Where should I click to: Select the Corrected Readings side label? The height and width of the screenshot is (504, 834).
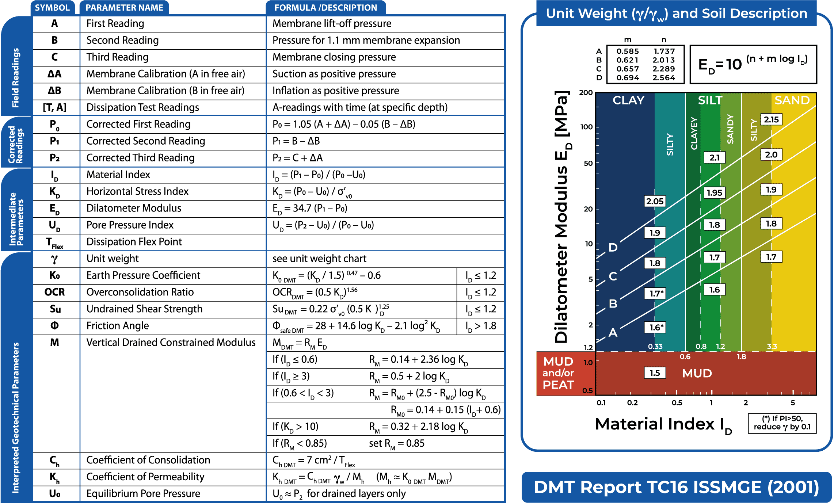pyautogui.click(x=15, y=145)
